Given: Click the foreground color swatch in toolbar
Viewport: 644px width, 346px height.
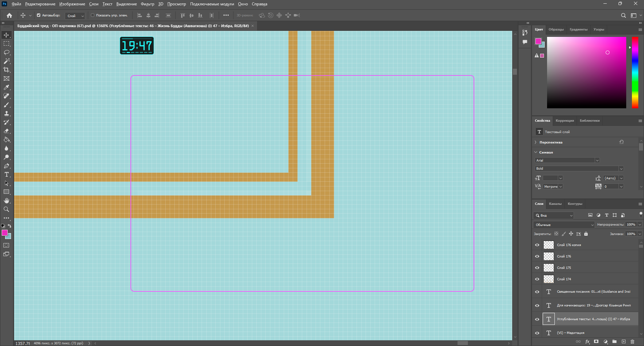Looking at the screenshot, I should 4,233.
